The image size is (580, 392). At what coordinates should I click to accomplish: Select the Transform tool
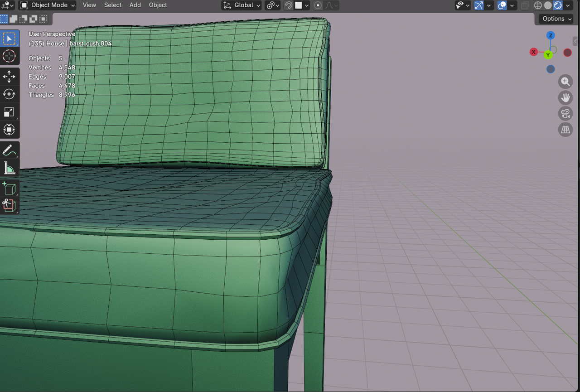9,130
